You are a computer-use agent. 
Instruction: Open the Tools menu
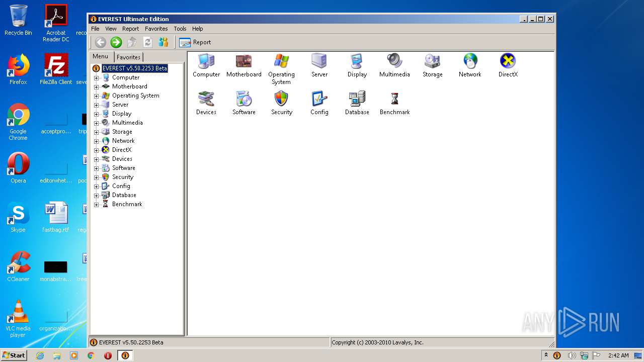180,29
